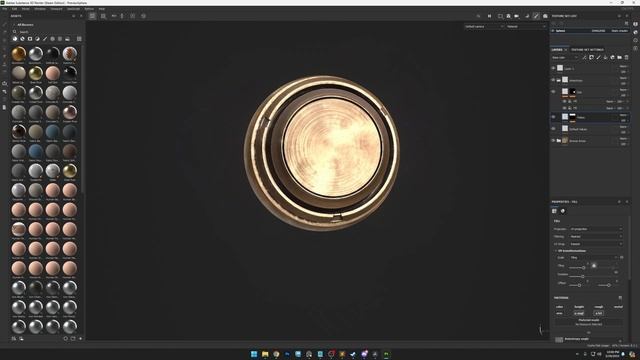The height and width of the screenshot is (360, 640).
Task: Filter assets by Environments icon
Action: click(x=67, y=39)
